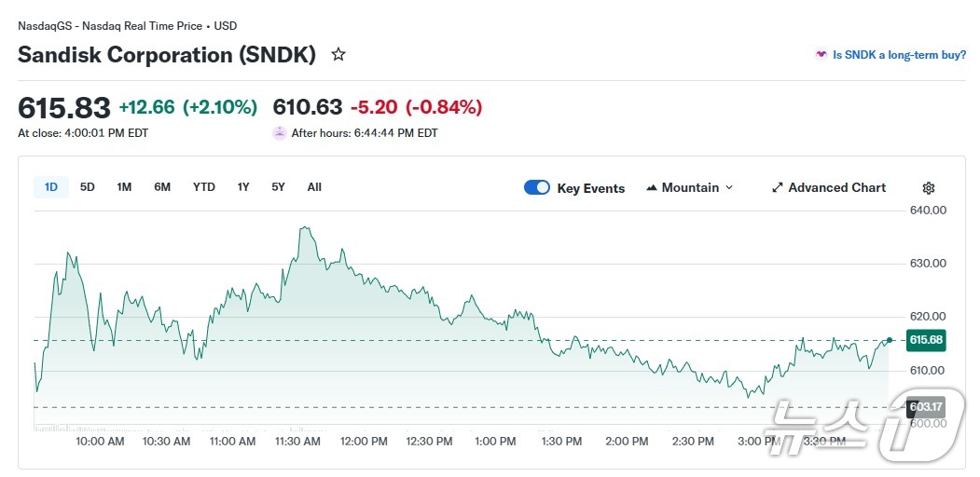Click the Advanced Chart expand arrows icon
Image resolution: width=980 pixels, height=477 pixels.
click(x=778, y=188)
